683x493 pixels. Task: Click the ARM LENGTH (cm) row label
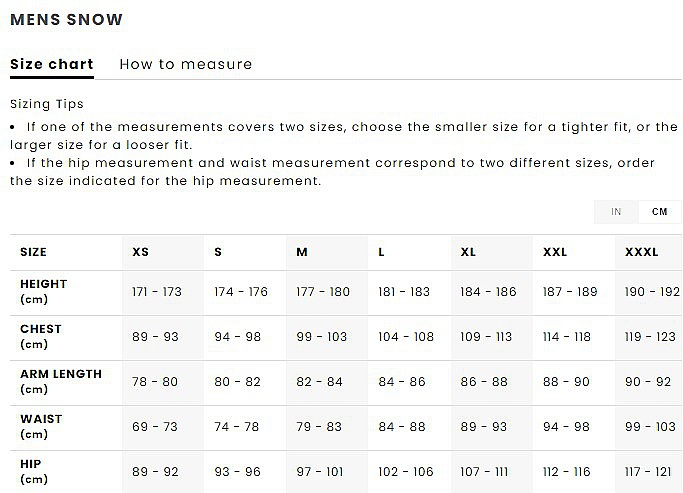tap(61, 382)
